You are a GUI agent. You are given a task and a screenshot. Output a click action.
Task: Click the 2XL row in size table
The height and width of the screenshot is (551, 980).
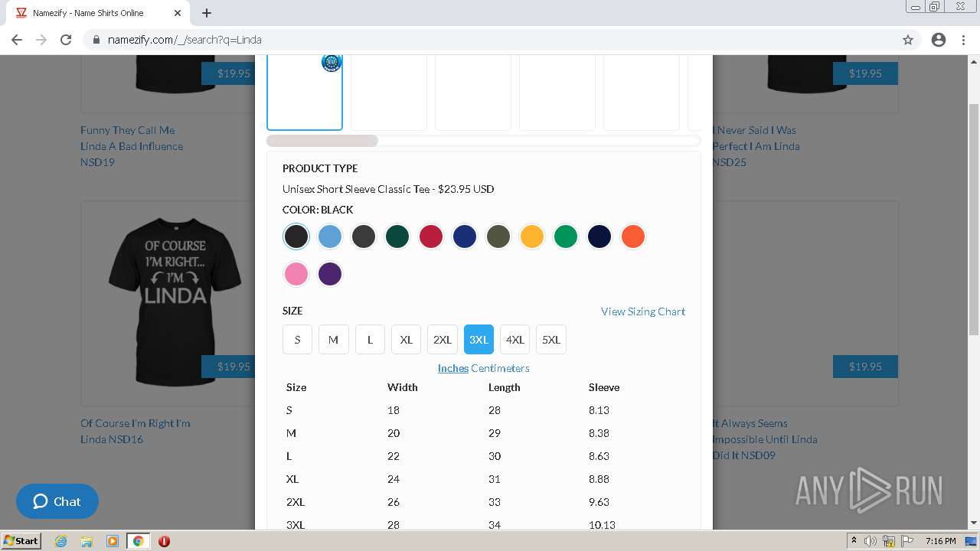point(483,502)
